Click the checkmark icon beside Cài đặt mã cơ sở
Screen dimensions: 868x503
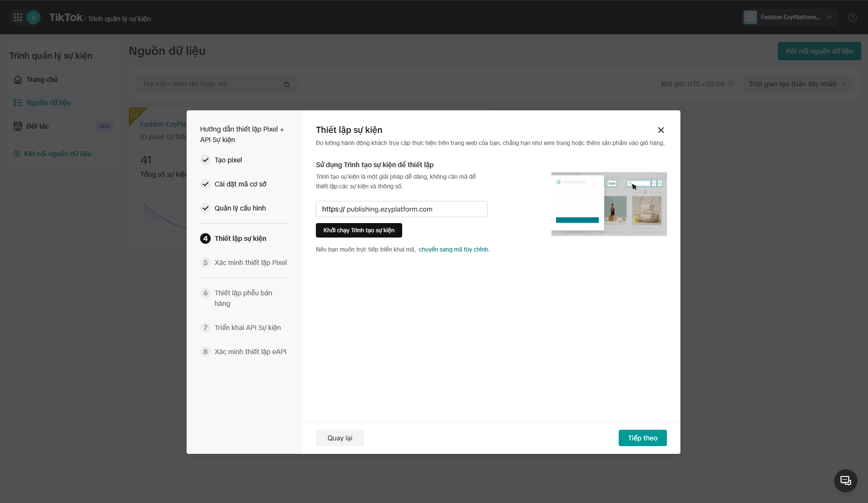point(205,184)
